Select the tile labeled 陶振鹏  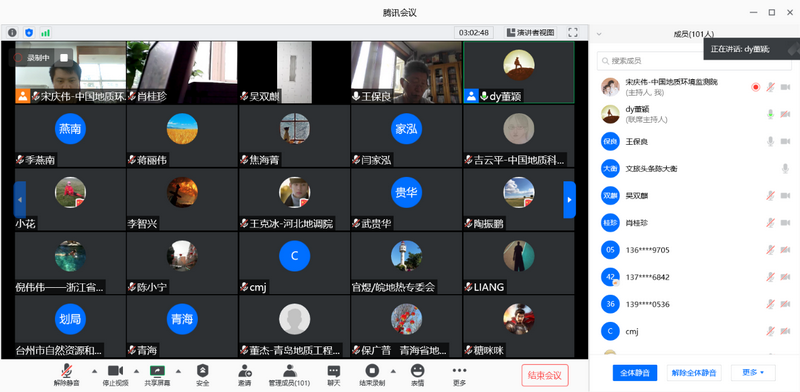click(x=518, y=200)
